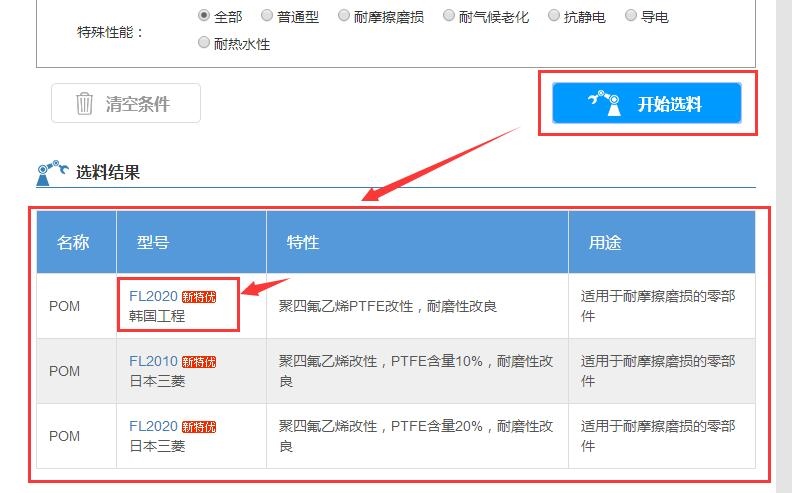Click the trash icon in 清空条件

tap(85, 104)
